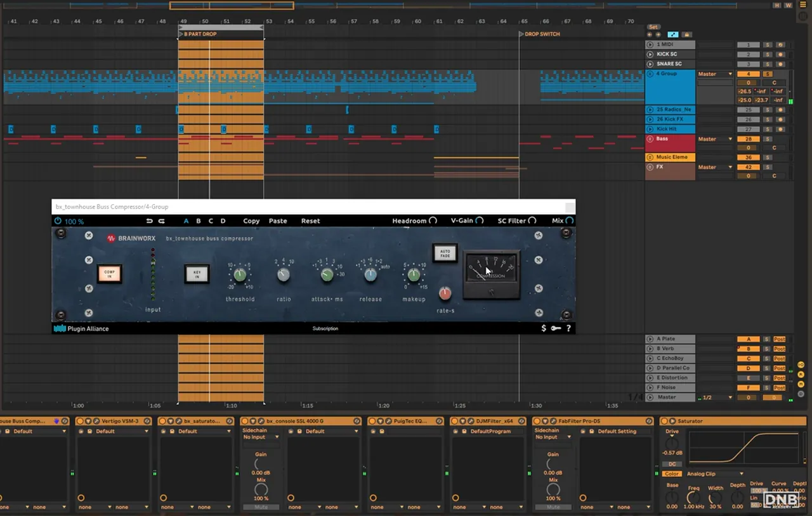Screen dimensions: 812x516
Task: Arm the KICK SC track for recording
Action: tap(780, 55)
